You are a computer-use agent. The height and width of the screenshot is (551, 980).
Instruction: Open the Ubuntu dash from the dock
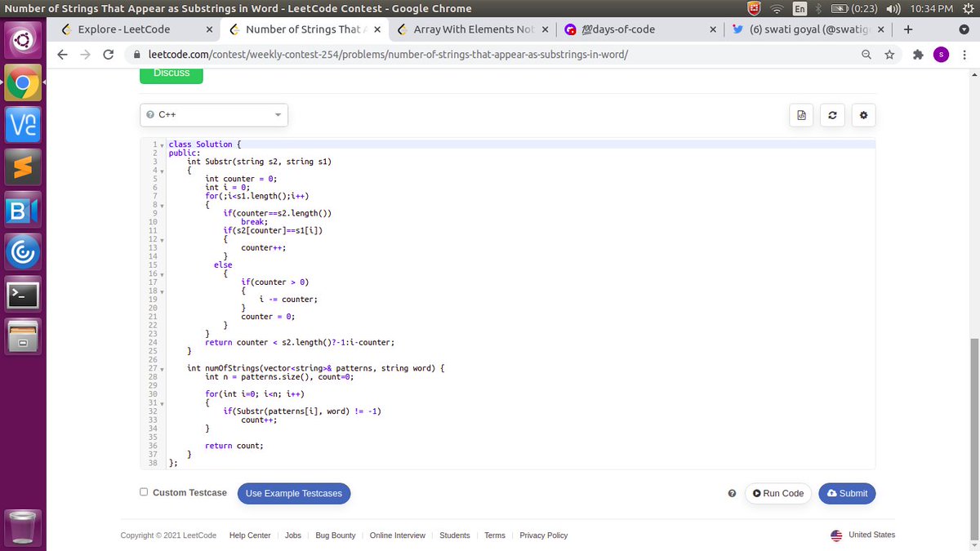point(23,40)
